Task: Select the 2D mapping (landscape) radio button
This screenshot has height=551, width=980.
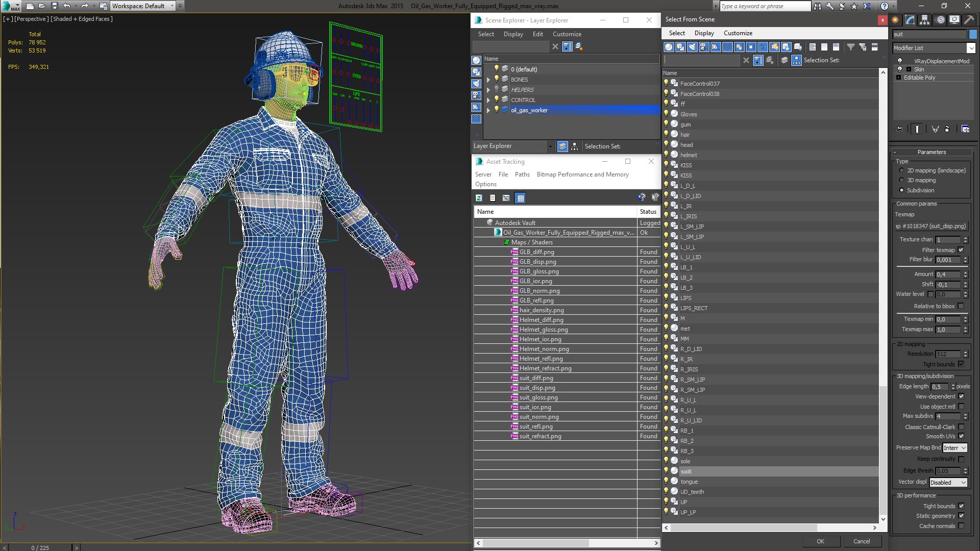Action: pos(901,170)
